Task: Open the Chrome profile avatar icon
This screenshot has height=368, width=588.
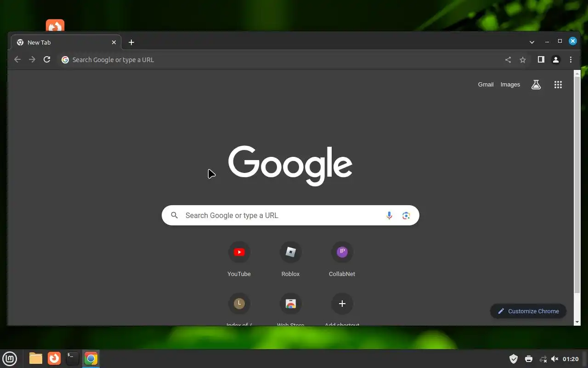Action: 556,60
